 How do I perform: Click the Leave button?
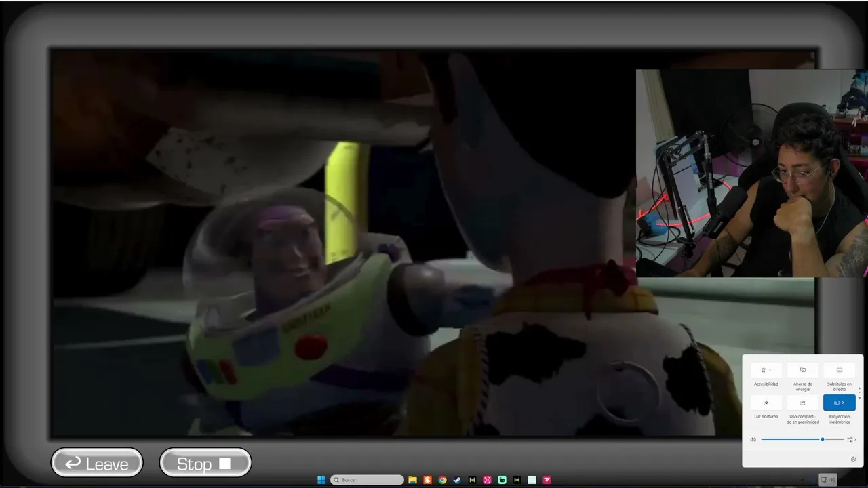(x=97, y=463)
